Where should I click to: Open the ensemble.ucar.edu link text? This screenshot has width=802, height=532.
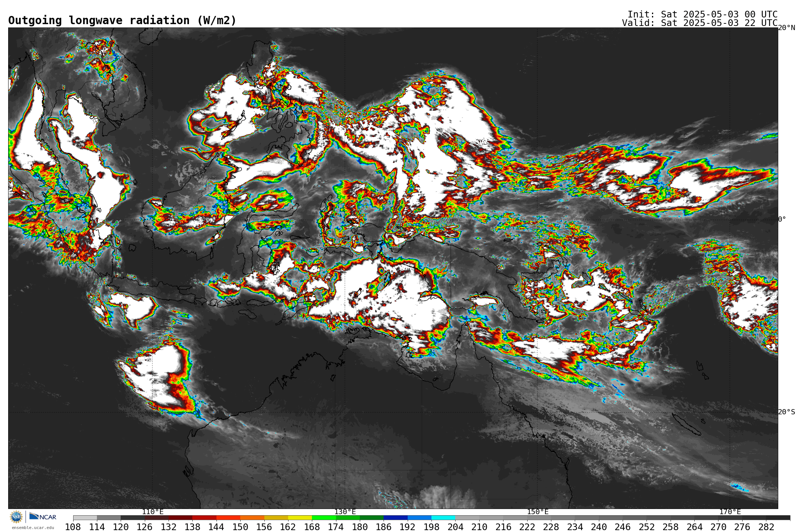pos(33,528)
